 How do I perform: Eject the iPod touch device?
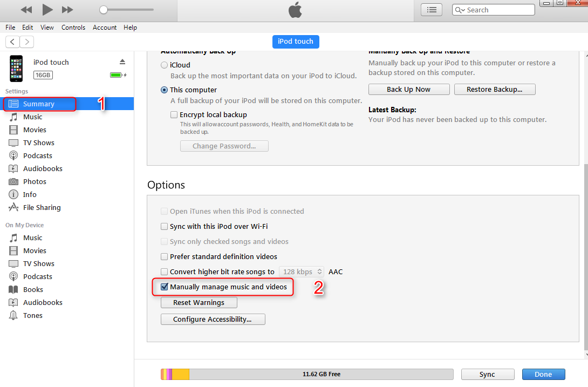click(122, 62)
